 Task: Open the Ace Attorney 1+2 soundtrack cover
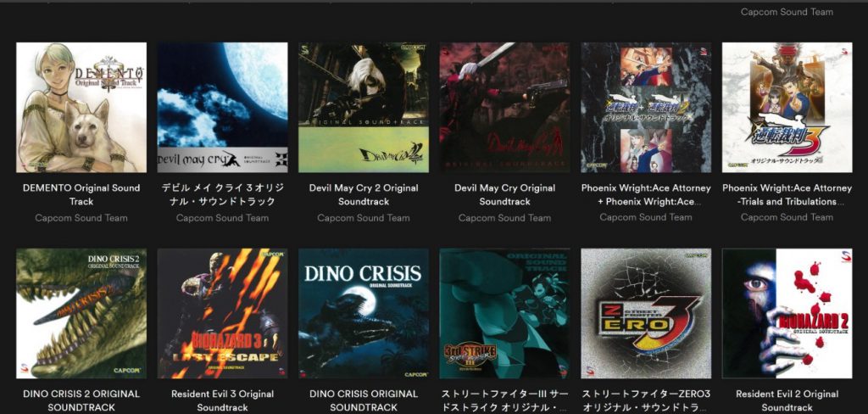click(x=646, y=108)
